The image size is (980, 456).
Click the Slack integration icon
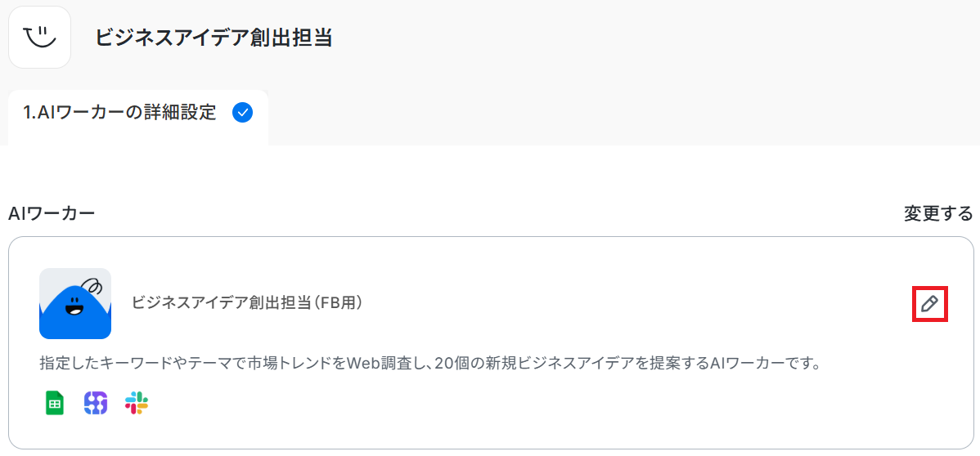point(137,404)
